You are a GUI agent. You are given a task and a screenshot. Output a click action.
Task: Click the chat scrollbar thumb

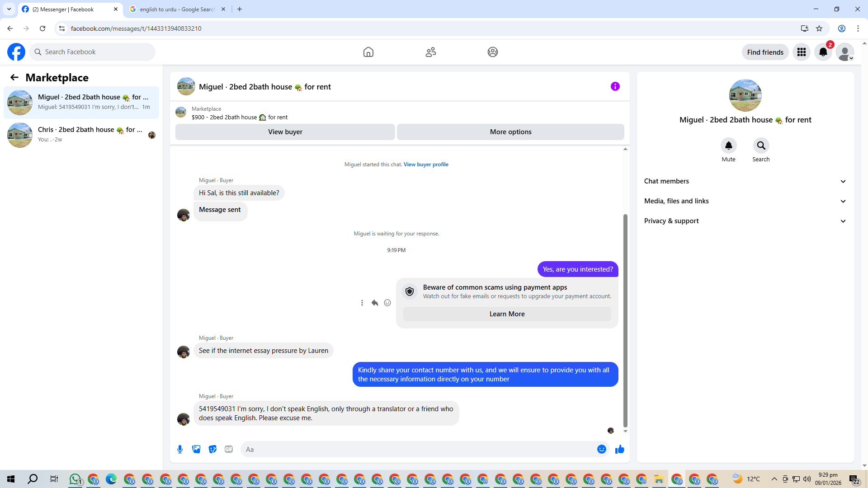(x=625, y=321)
